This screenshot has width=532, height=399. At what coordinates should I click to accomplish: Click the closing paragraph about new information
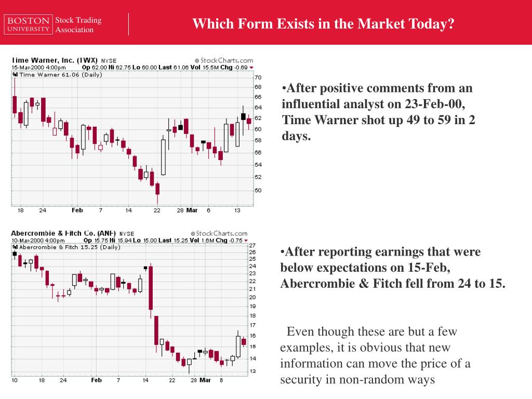click(x=375, y=355)
